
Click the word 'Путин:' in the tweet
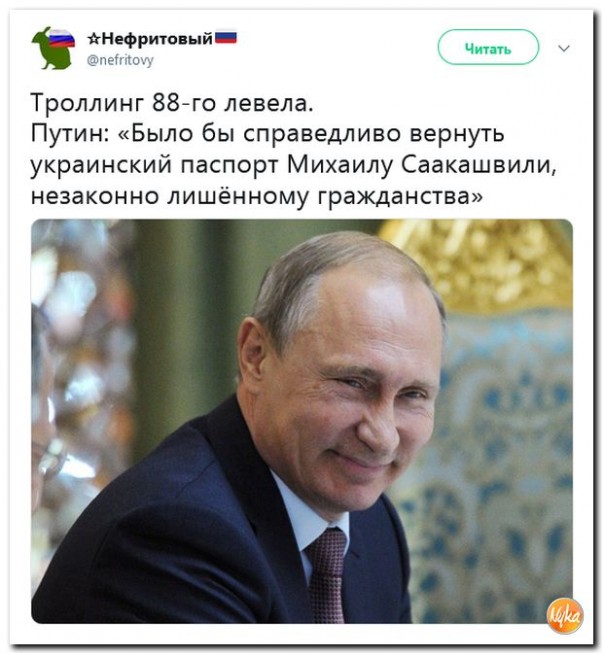(x=70, y=134)
